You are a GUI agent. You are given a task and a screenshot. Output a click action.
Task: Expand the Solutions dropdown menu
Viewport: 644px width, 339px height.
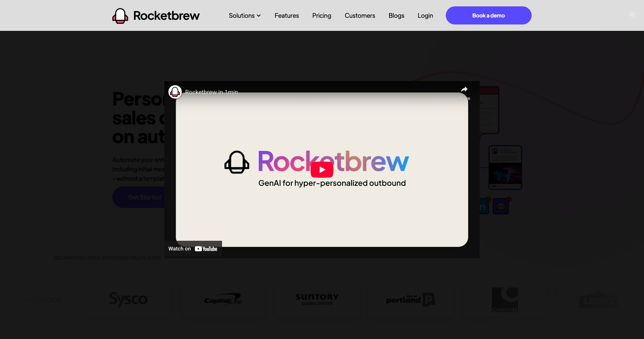(x=245, y=15)
